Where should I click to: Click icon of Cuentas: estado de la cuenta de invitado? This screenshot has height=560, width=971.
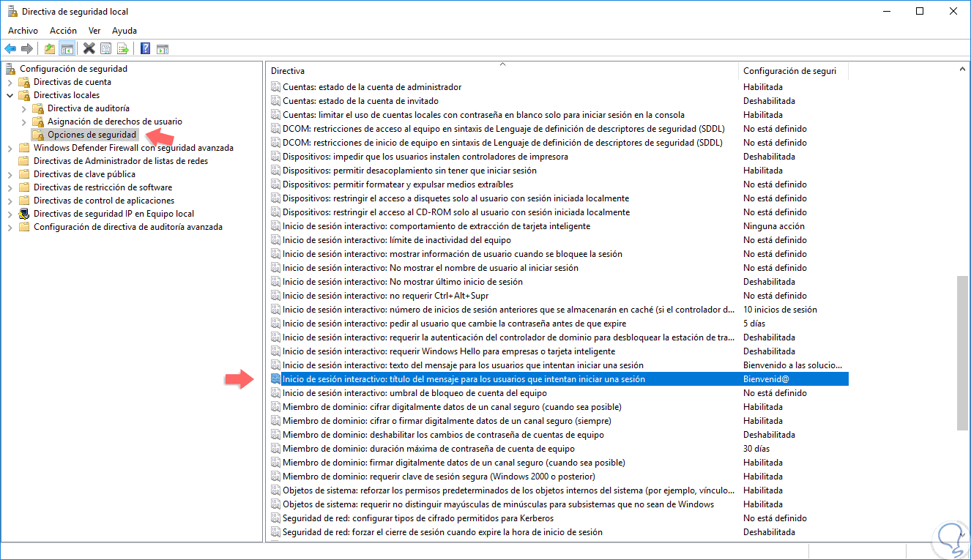(275, 101)
